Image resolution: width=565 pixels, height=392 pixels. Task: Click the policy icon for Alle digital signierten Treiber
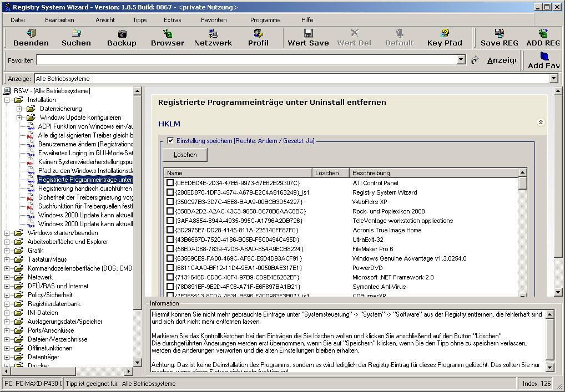coord(31,135)
